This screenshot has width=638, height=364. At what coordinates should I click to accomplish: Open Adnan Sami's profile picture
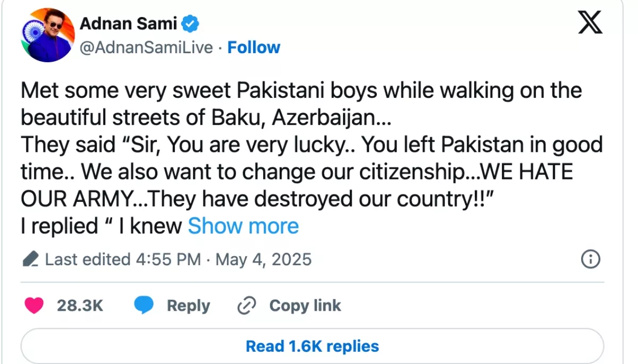coord(46,36)
